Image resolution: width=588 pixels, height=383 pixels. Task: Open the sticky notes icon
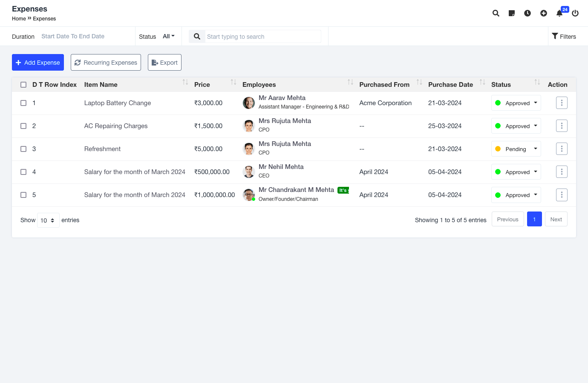pyautogui.click(x=512, y=13)
